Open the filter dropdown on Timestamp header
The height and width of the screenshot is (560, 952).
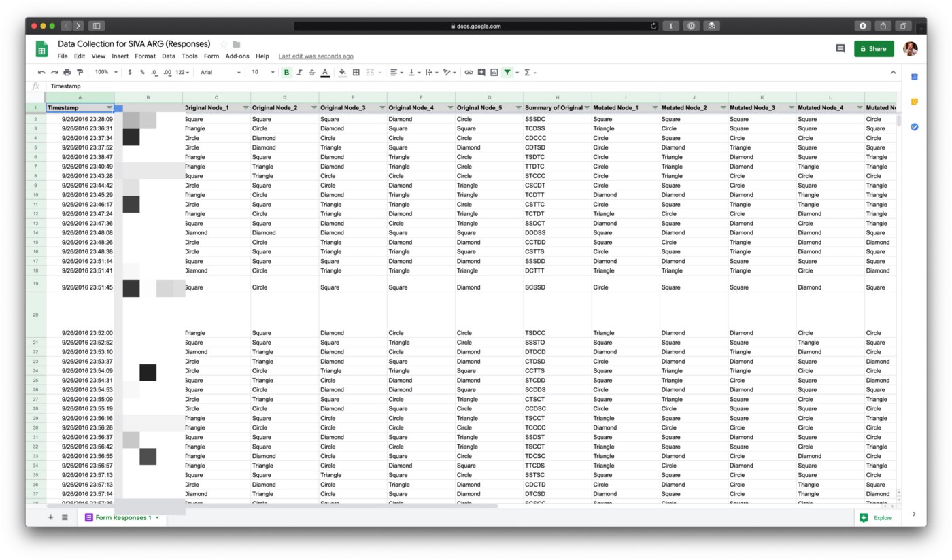click(x=109, y=108)
